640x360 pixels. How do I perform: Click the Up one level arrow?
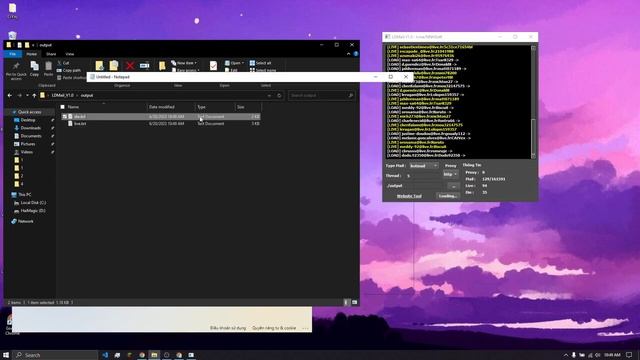pos(34,95)
